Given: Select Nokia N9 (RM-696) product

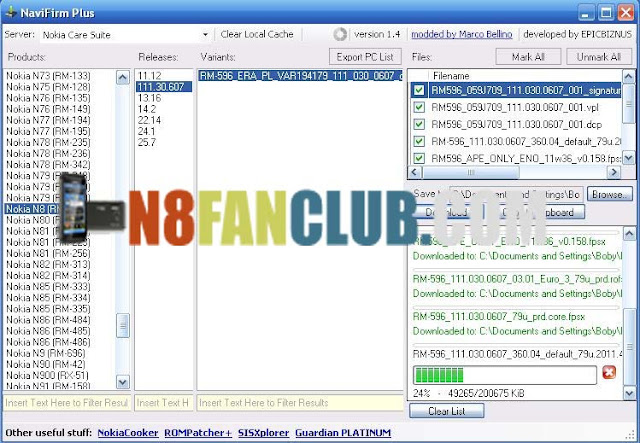Looking at the screenshot, I should click(46, 353).
